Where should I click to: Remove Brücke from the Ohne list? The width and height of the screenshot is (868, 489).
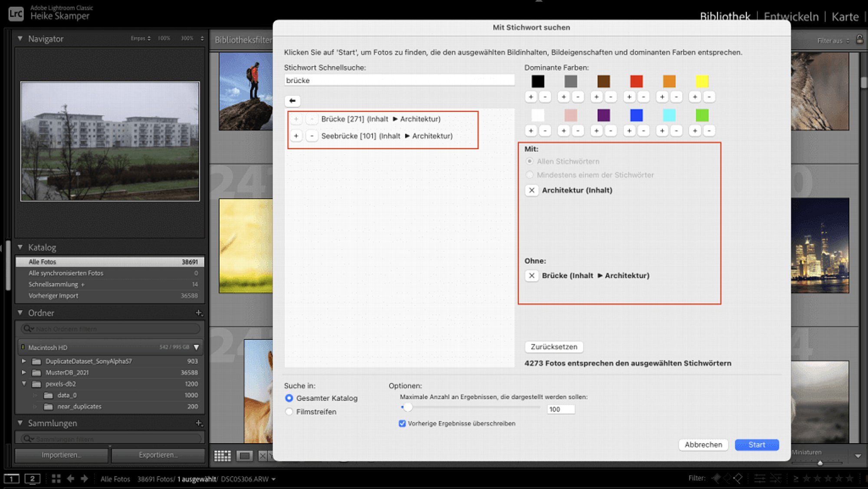tap(532, 276)
